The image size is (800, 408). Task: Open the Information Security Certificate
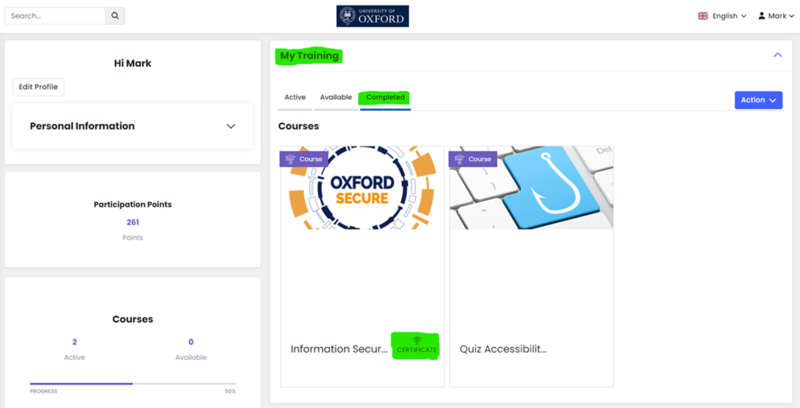pyautogui.click(x=417, y=346)
